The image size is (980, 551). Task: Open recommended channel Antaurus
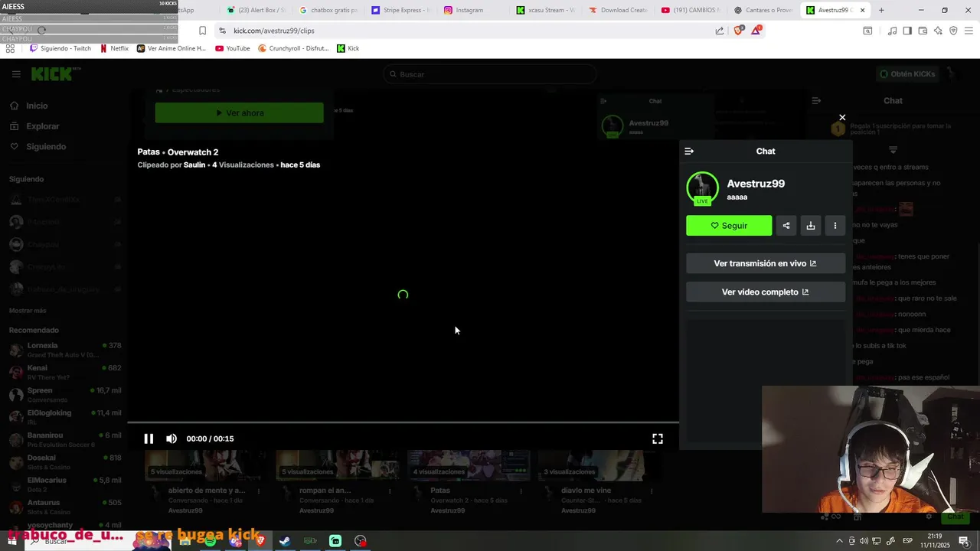click(64, 507)
